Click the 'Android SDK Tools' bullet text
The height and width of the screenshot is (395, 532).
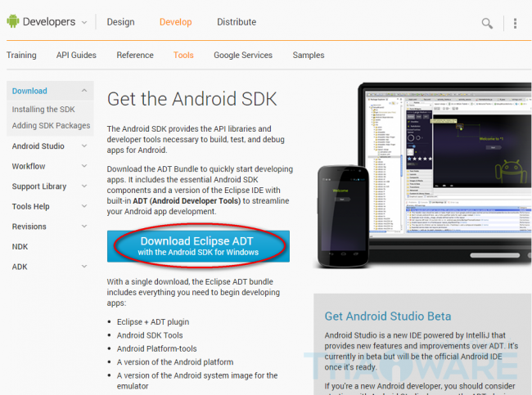[150, 335]
